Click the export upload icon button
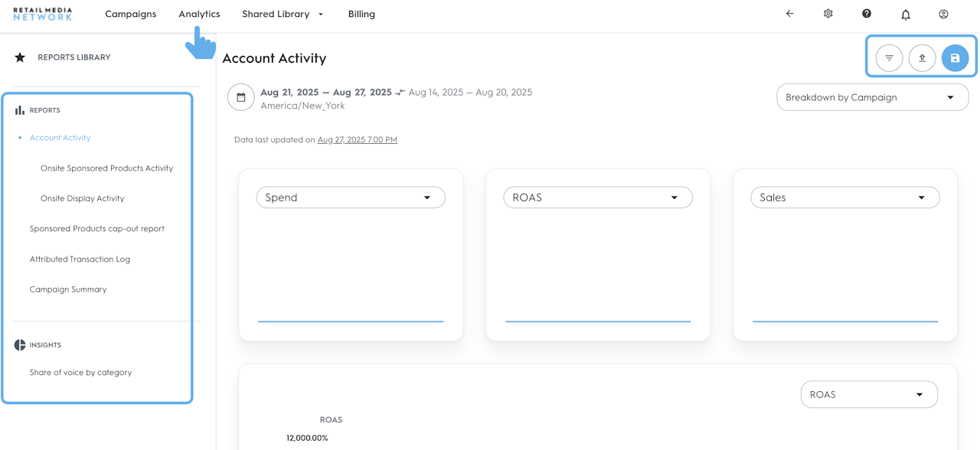The width and height of the screenshot is (980, 450). [922, 58]
